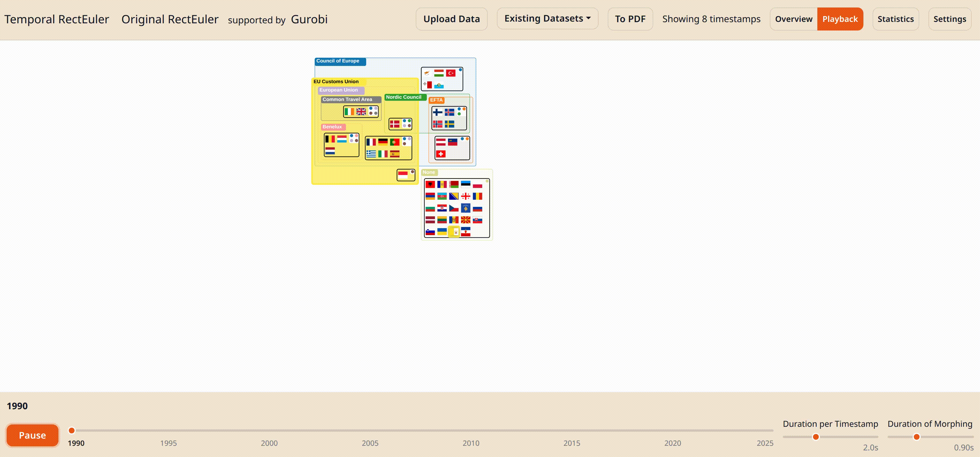This screenshot has width=980, height=457.
Task: Click the Turkey flag in Council of Europe
Action: pos(451,73)
